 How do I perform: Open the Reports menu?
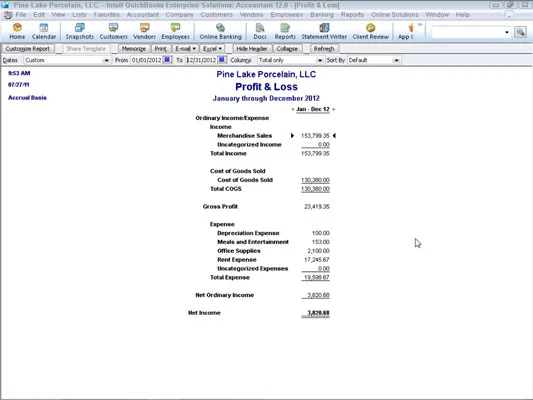click(352, 15)
